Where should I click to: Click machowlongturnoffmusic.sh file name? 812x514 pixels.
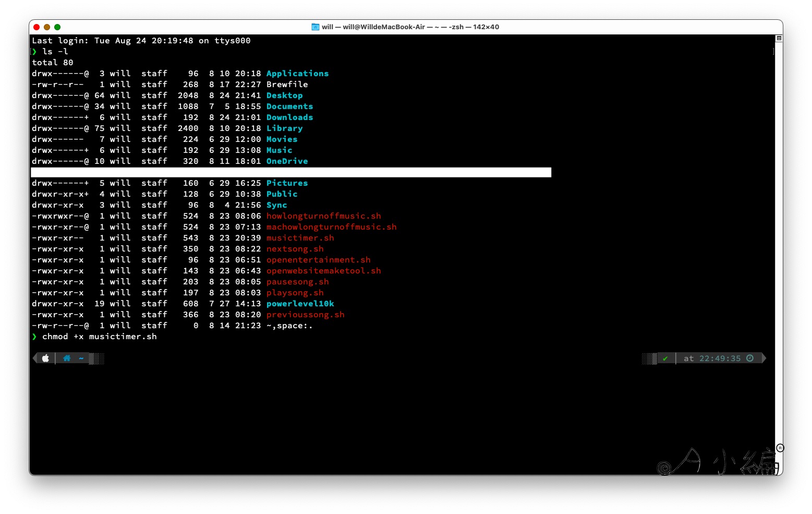[331, 227]
